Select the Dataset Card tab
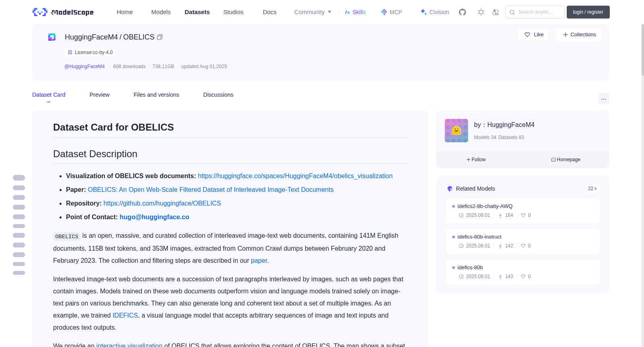 pyautogui.click(x=49, y=95)
